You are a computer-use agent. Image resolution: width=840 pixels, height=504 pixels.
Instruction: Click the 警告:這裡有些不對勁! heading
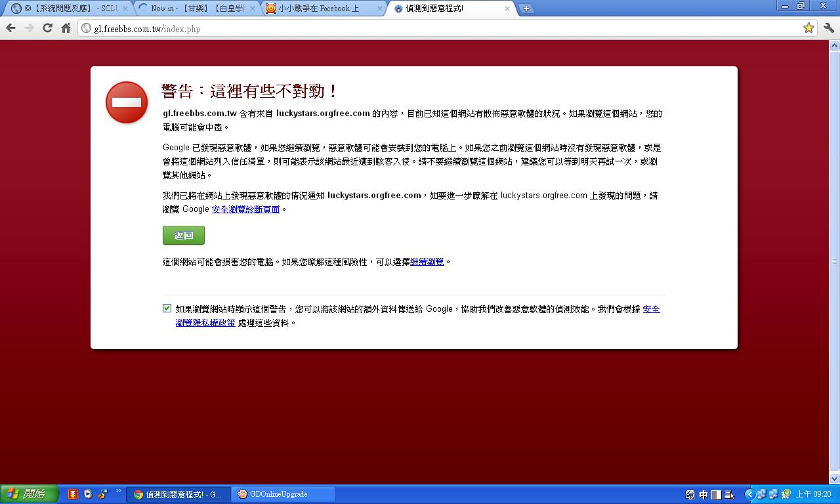coord(250,91)
